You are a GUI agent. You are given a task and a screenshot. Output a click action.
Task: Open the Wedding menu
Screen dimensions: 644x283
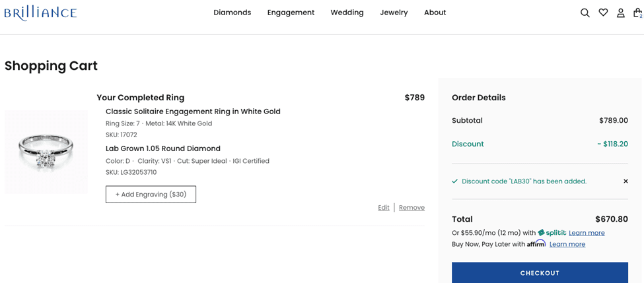(347, 13)
